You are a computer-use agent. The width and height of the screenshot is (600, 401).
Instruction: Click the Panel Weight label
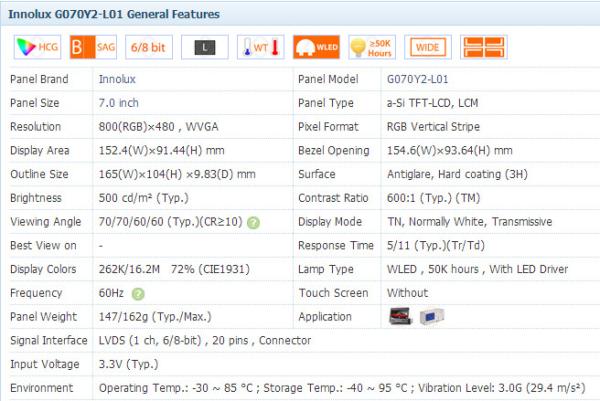coord(43,317)
